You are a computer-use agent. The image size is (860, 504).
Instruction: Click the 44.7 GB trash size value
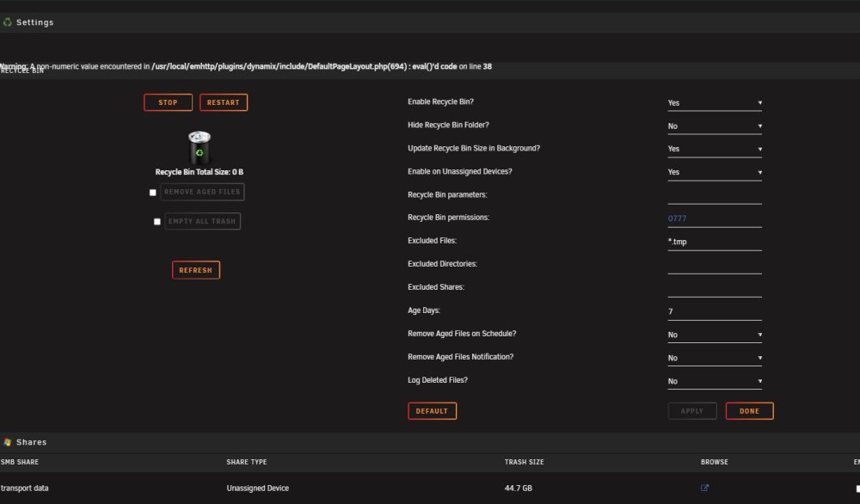point(519,489)
